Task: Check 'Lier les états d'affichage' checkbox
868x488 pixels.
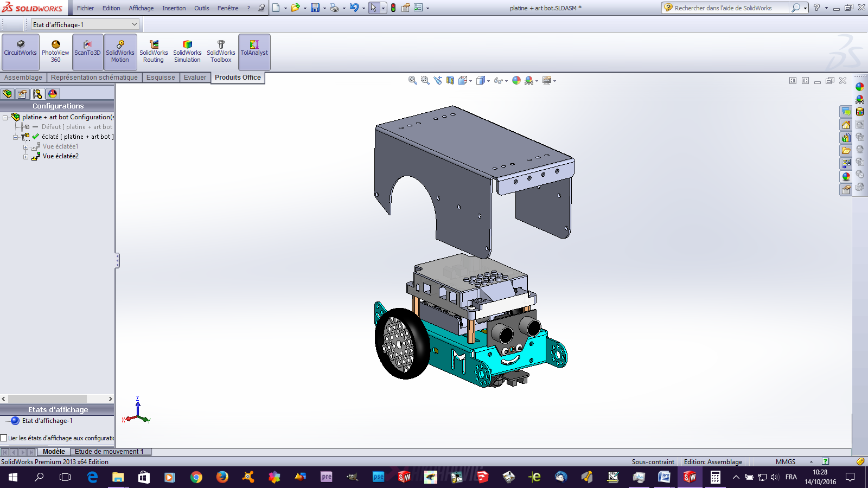Action: pos(4,438)
